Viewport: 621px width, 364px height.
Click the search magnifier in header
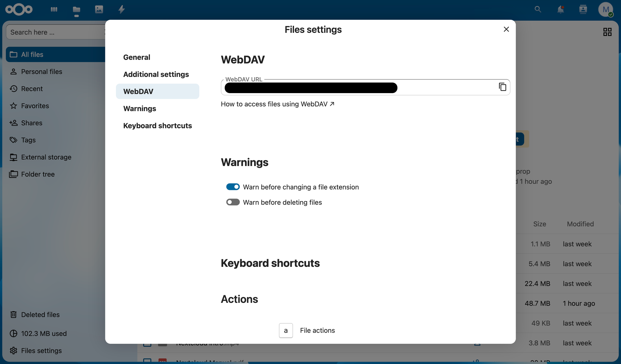click(538, 9)
